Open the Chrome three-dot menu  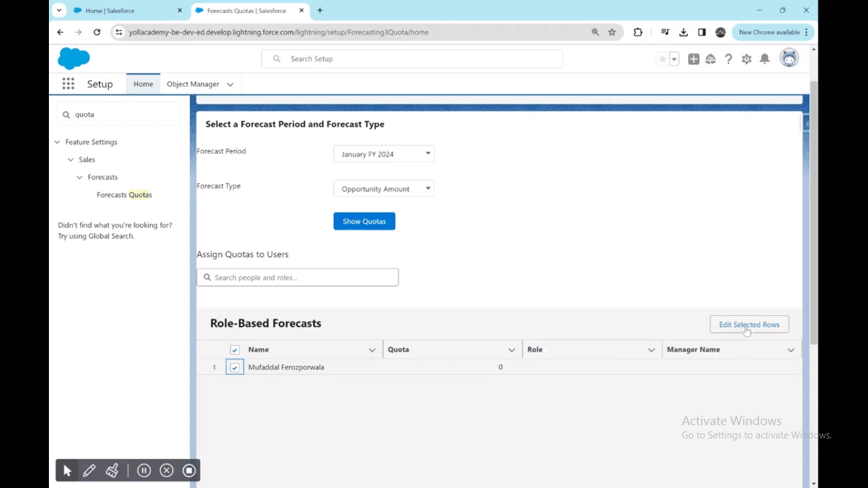click(807, 32)
